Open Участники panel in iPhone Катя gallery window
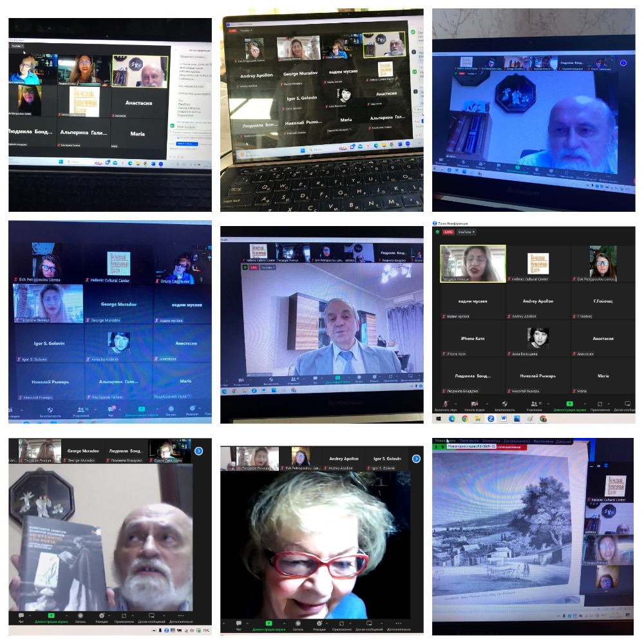 tap(534, 404)
